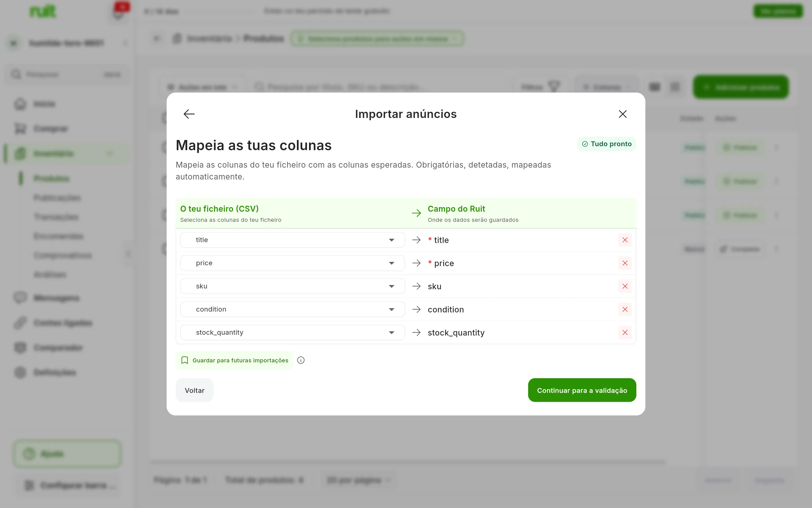Open the stock_quantity CSV column dropdown
The image size is (812, 508).
pyautogui.click(x=292, y=333)
